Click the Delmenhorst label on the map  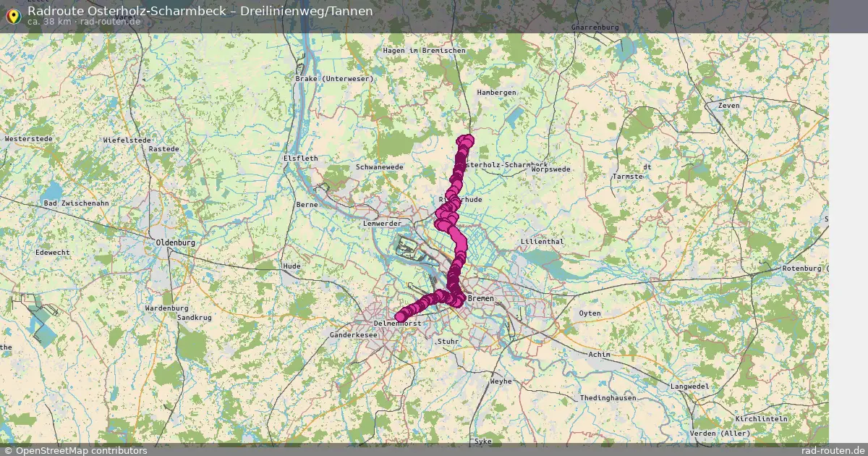click(397, 324)
